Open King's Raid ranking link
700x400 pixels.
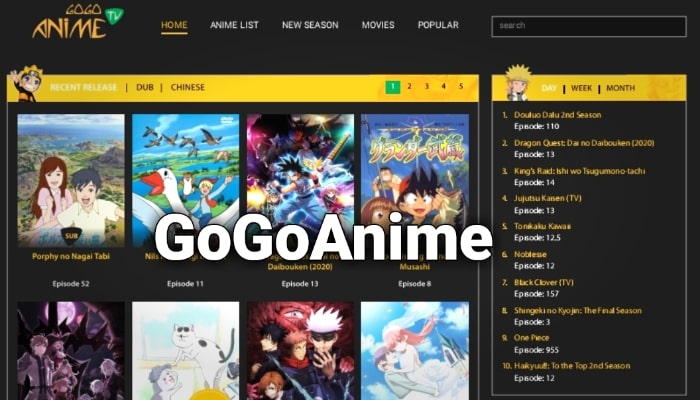(579, 171)
